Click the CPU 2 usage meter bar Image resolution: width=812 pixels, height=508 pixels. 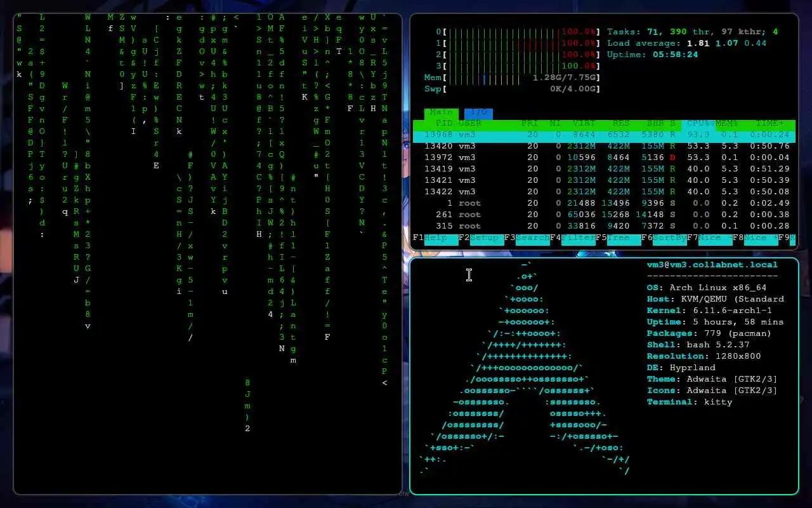(518, 55)
